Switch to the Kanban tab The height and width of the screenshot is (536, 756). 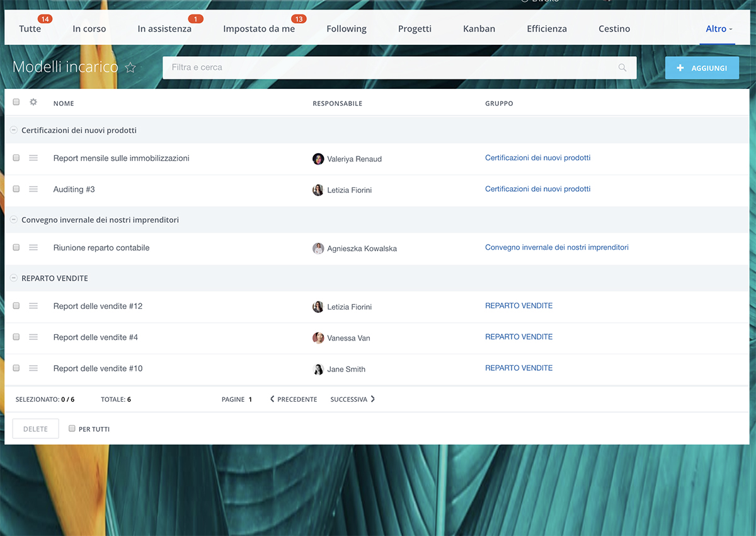pos(479,29)
